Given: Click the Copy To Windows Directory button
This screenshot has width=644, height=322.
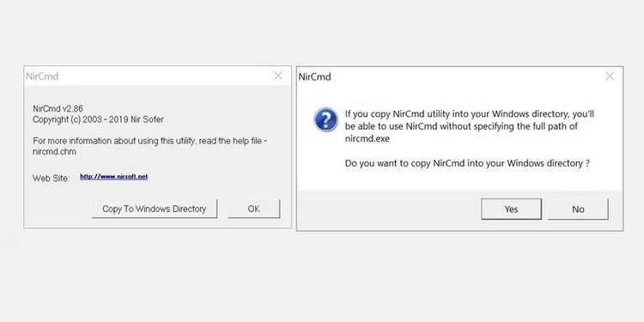Looking at the screenshot, I should 155,209.
